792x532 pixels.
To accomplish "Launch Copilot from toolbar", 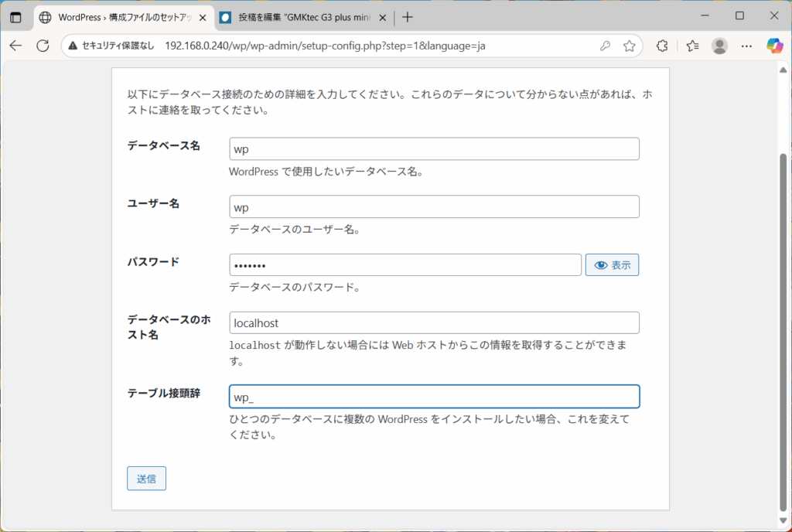I will point(774,46).
